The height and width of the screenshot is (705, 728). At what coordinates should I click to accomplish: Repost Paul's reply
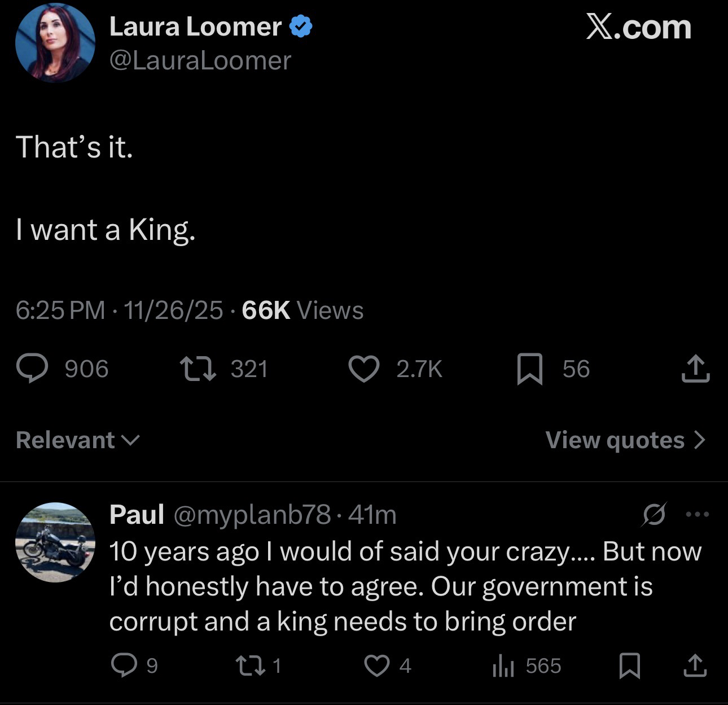(x=252, y=666)
